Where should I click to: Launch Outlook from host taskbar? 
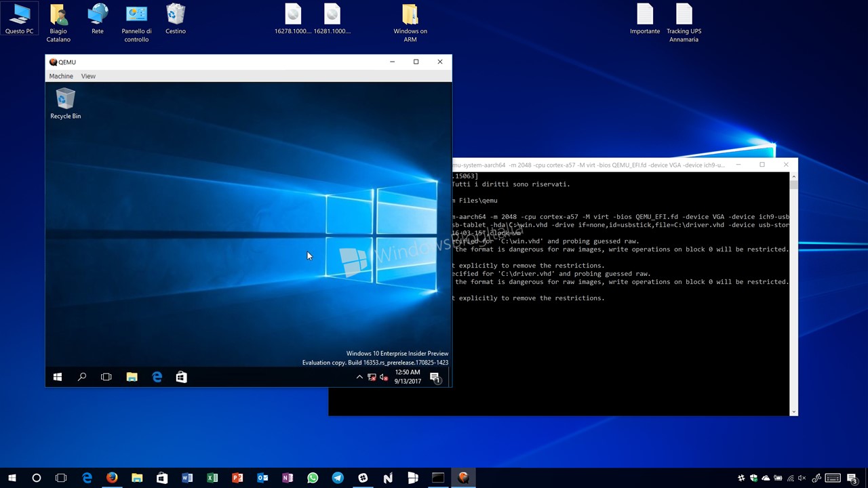262,478
